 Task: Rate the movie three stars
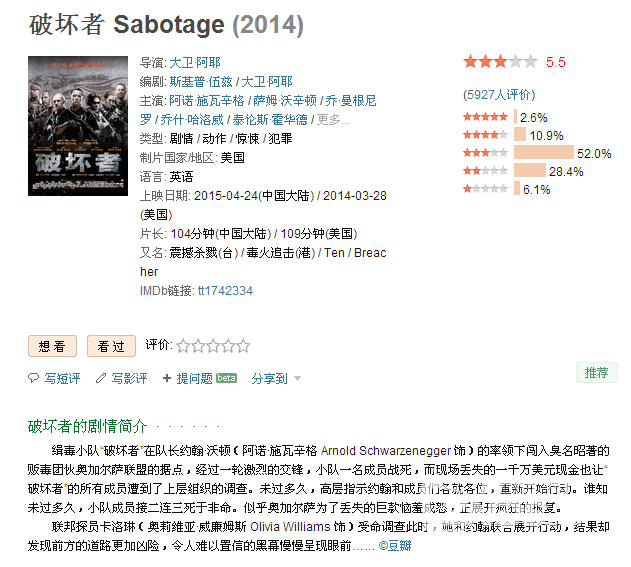click(x=213, y=346)
